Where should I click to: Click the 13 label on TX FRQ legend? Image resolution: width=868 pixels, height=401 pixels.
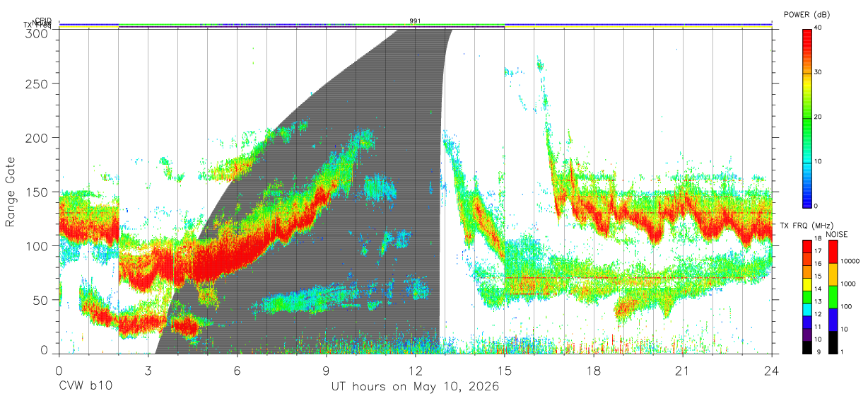[817, 301]
